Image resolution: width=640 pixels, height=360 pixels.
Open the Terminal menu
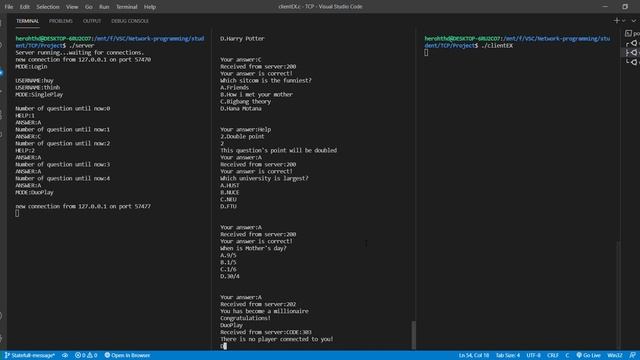click(127, 7)
